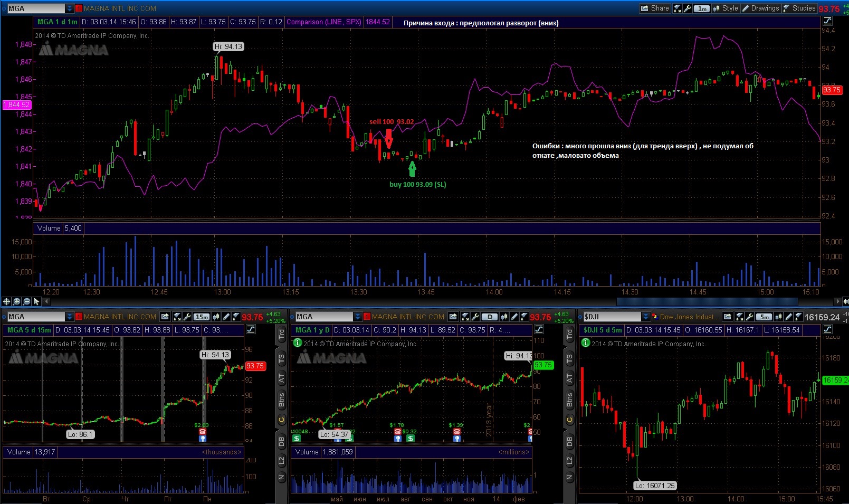Image resolution: width=849 pixels, height=504 pixels.
Task: Zoom in with the plus magnifier tool
Action: (x=16, y=301)
